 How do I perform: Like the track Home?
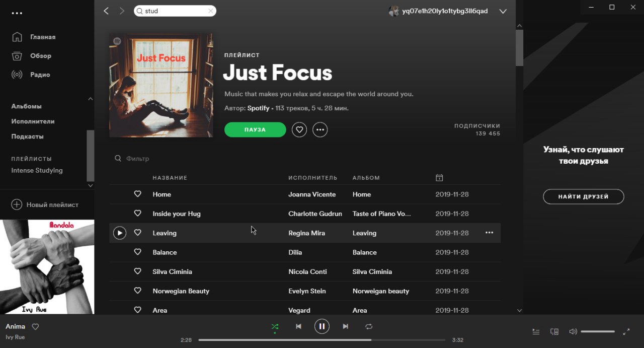tap(137, 194)
